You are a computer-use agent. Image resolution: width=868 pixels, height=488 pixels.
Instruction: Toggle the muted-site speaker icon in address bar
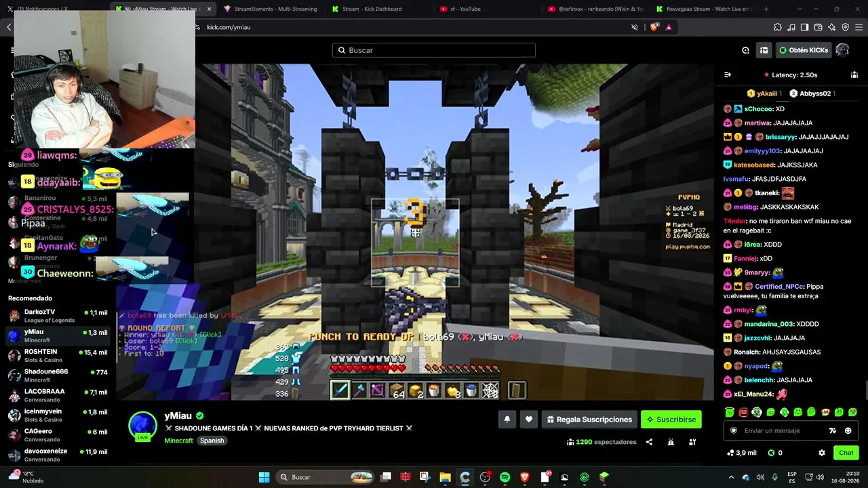[635, 27]
